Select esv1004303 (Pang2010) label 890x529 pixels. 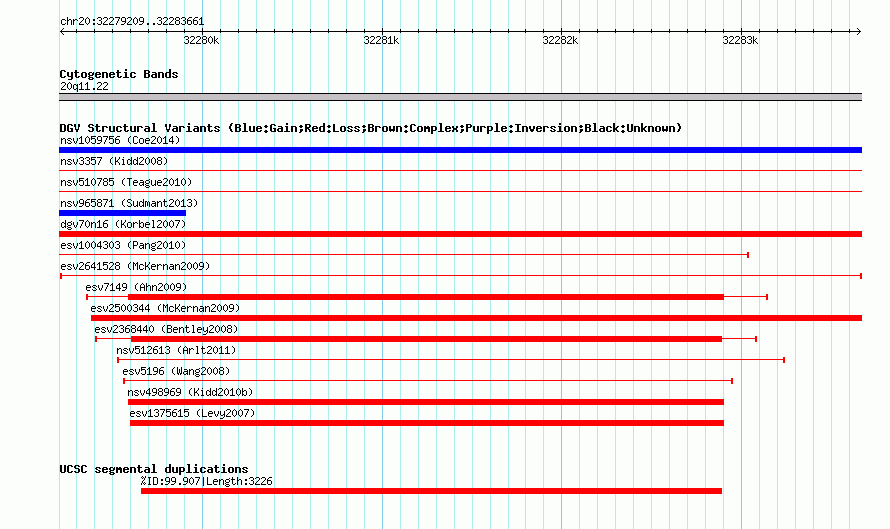pyautogui.click(x=123, y=245)
